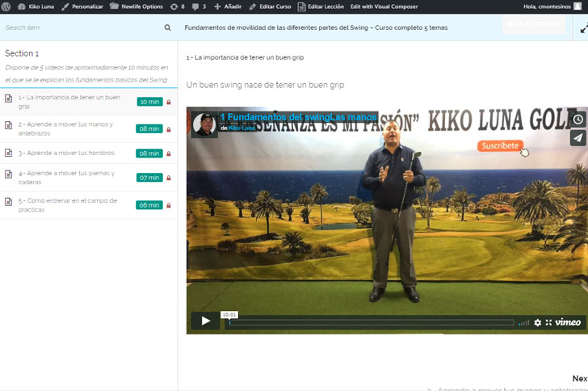View the 3 pending comments
The image size is (588, 391).
point(199,6)
